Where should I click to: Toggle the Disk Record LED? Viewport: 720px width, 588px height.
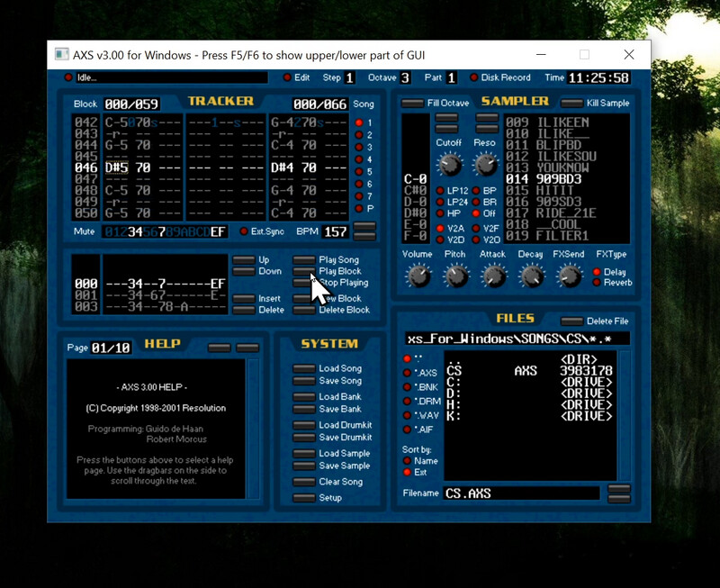[x=474, y=77]
